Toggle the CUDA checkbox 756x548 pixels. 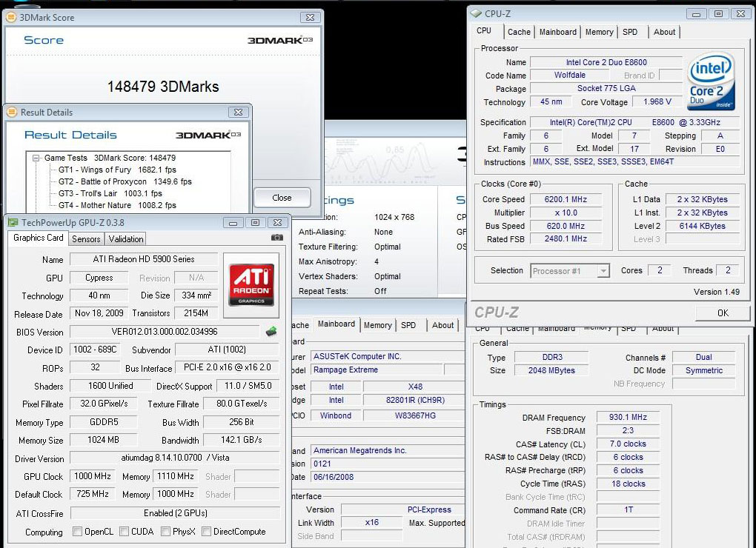coord(122,532)
